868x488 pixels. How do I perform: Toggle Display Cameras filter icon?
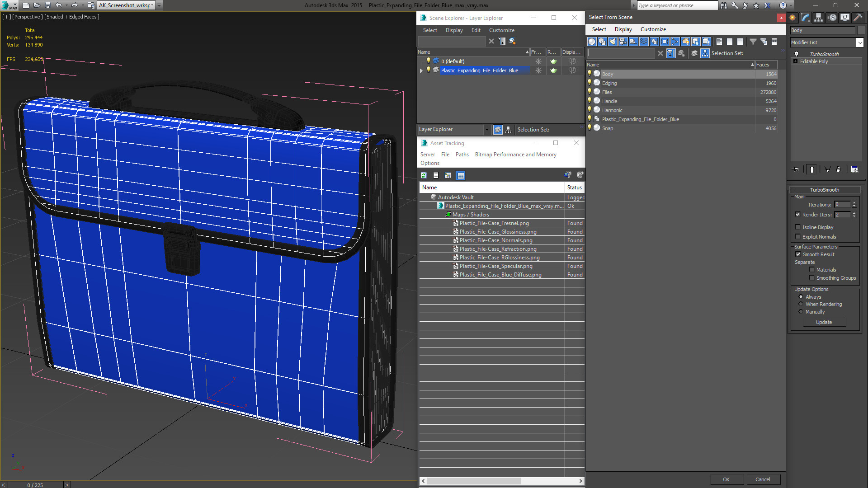(623, 42)
